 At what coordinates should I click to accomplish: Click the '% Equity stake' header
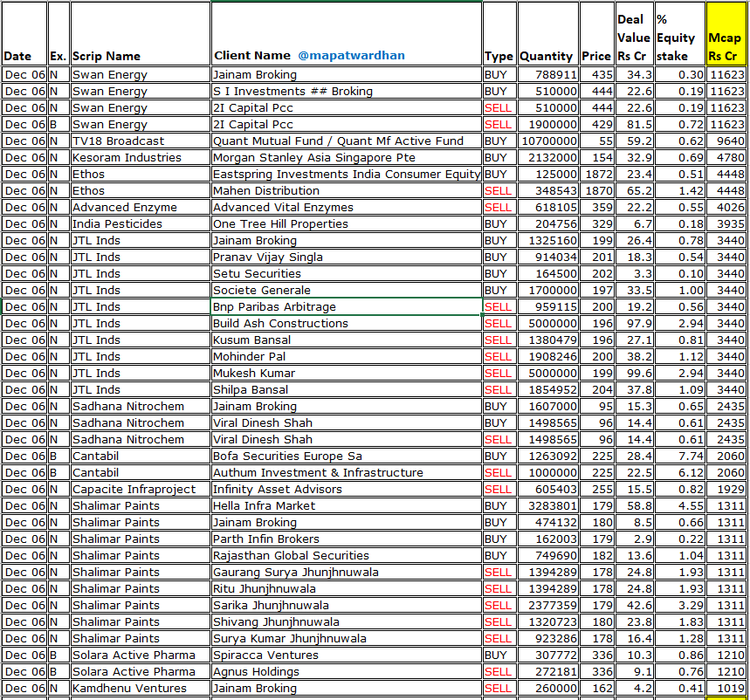click(679, 33)
